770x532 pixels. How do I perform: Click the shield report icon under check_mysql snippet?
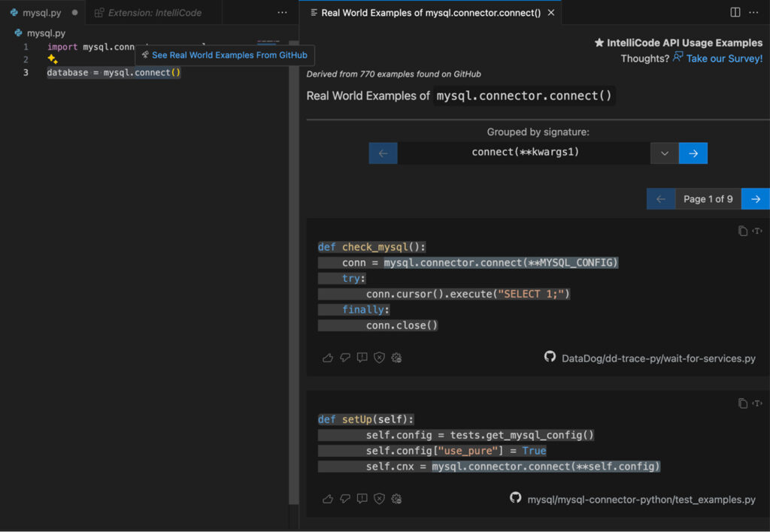[x=379, y=358]
